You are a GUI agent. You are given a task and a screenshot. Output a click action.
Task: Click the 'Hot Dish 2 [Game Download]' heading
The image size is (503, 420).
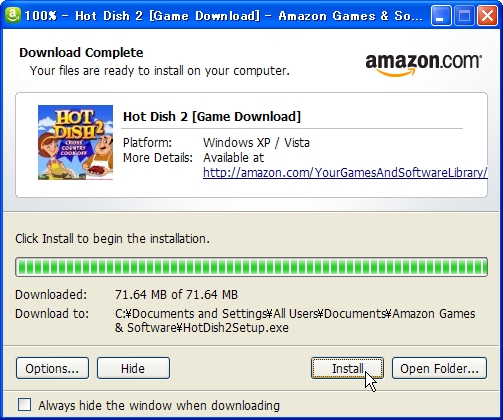point(212,117)
